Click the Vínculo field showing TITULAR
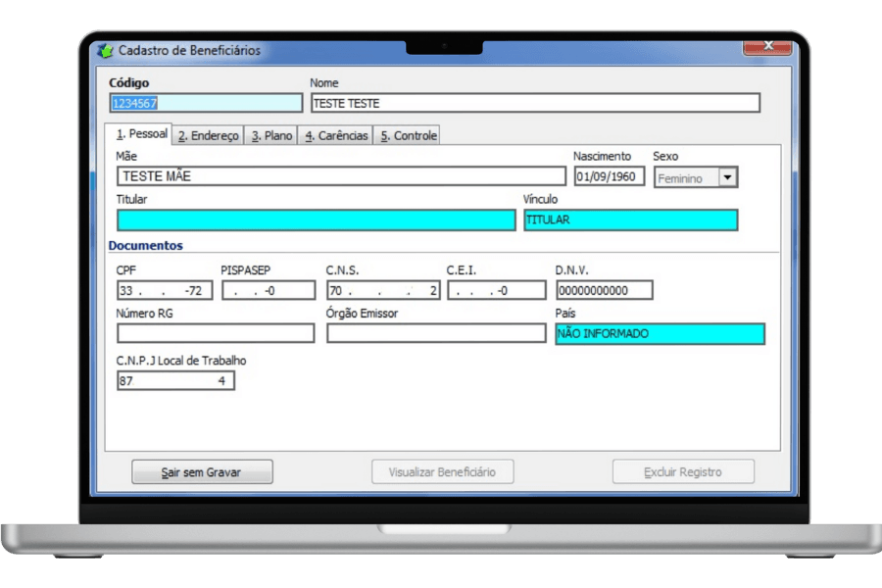 pos(630,220)
